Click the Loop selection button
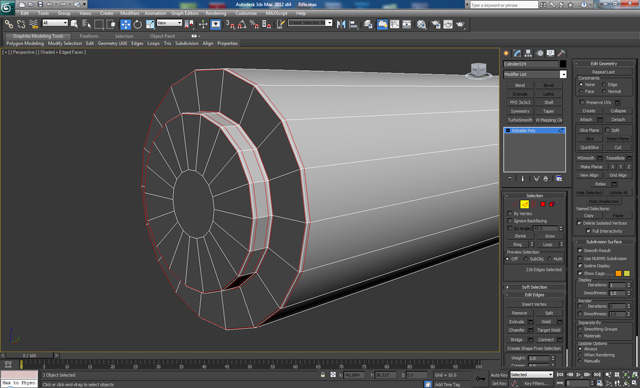Viewport: 640px width, 388px height. 547,244
